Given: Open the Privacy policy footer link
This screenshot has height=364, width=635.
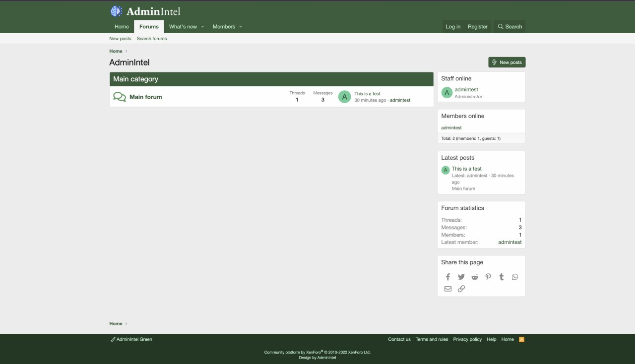Looking at the screenshot, I should click(x=467, y=339).
